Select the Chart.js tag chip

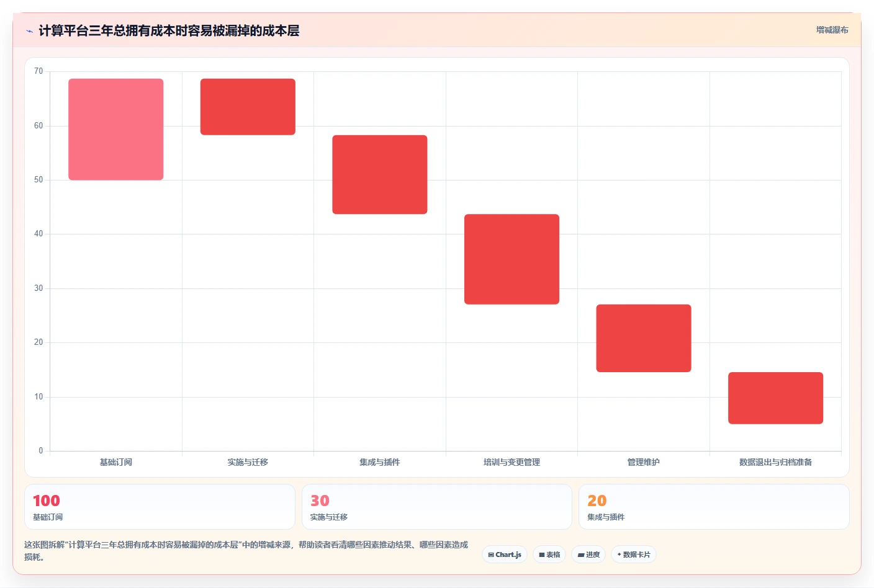click(505, 555)
